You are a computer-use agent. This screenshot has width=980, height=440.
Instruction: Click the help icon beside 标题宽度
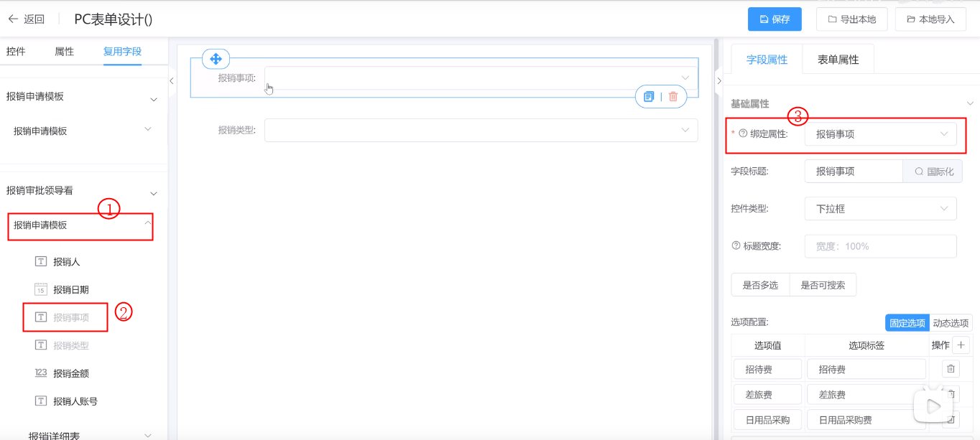pos(736,245)
